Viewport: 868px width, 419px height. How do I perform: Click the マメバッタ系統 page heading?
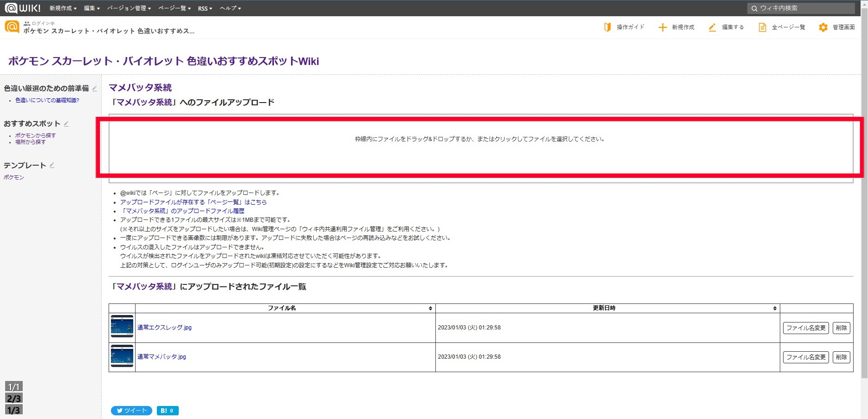140,88
